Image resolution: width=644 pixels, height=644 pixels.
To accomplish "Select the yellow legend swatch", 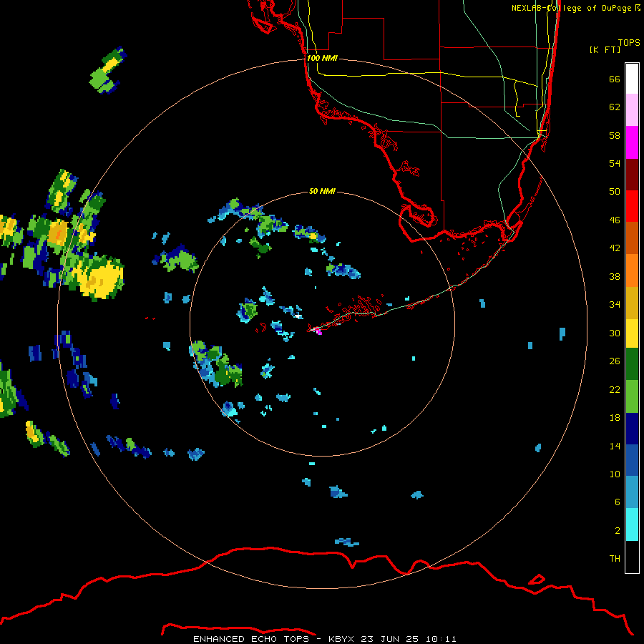I will coord(632,333).
